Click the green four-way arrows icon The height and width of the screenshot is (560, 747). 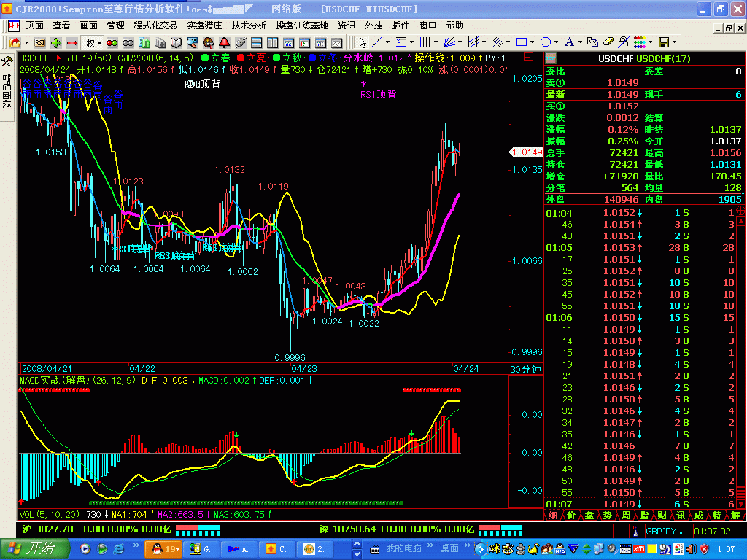click(x=56, y=42)
